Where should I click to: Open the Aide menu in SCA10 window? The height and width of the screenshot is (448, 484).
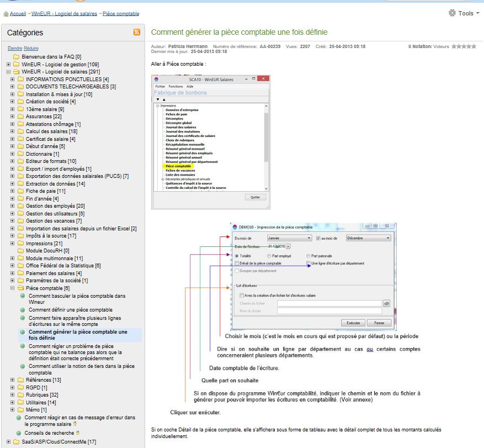tap(190, 87)
